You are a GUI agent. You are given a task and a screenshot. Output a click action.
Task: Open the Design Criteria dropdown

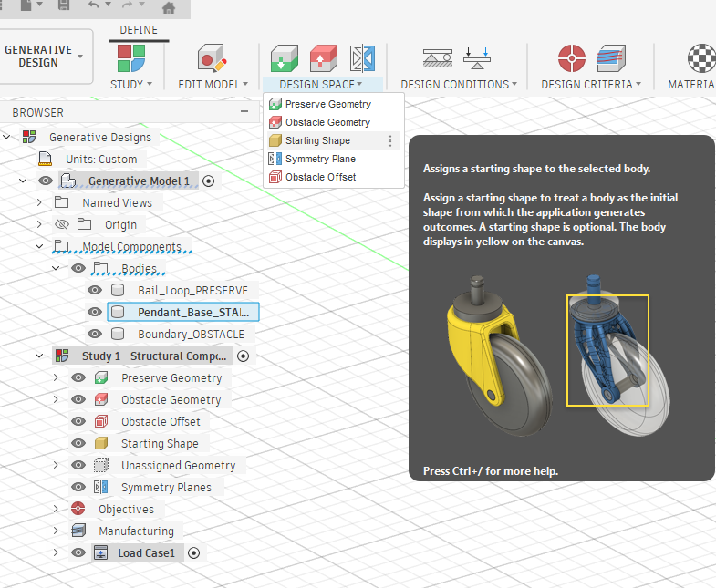pyautogui.click(x=591, y=85)
